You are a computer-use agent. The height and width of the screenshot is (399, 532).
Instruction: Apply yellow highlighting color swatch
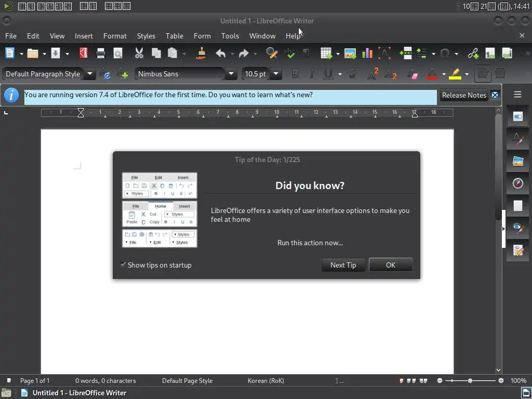pyautogui.click(x=455, y=74)
